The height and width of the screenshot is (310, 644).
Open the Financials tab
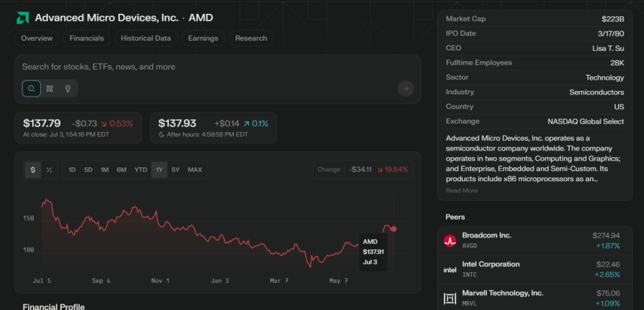coord(87,38)
